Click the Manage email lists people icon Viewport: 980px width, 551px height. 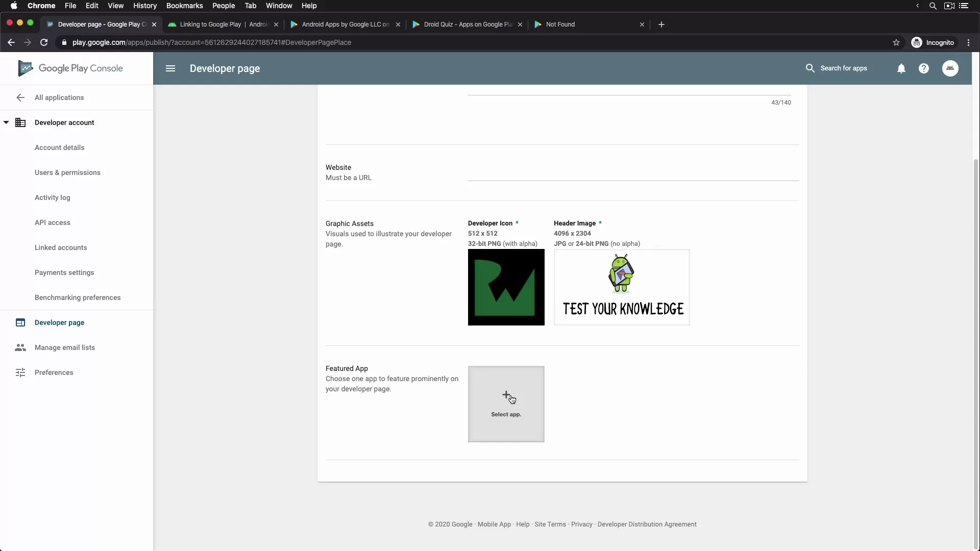[20, 347]
